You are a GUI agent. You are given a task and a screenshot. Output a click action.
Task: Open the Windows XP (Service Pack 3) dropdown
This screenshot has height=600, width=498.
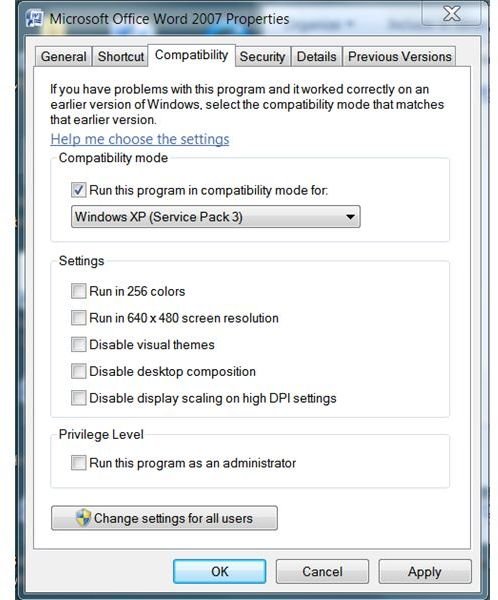click(x=216, y=217)
